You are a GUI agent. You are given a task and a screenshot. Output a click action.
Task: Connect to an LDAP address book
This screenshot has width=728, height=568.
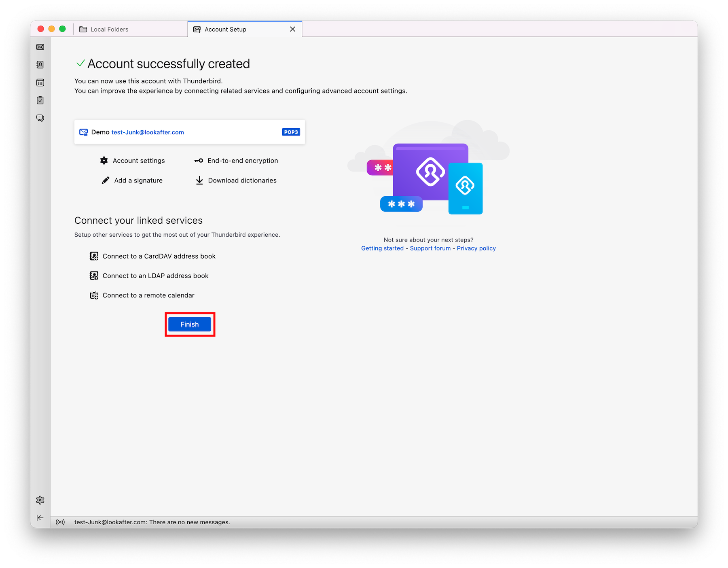point(155,276)
